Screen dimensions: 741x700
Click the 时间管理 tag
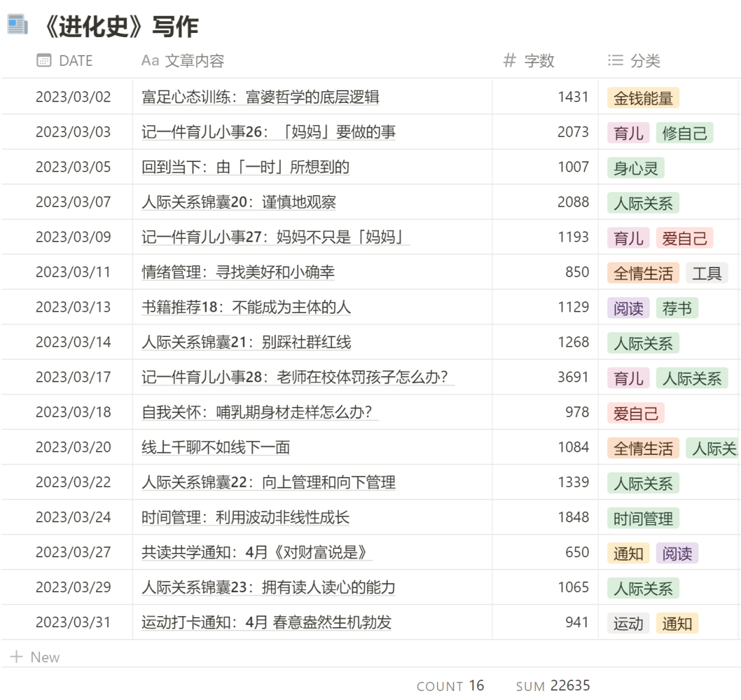(643, 518)
